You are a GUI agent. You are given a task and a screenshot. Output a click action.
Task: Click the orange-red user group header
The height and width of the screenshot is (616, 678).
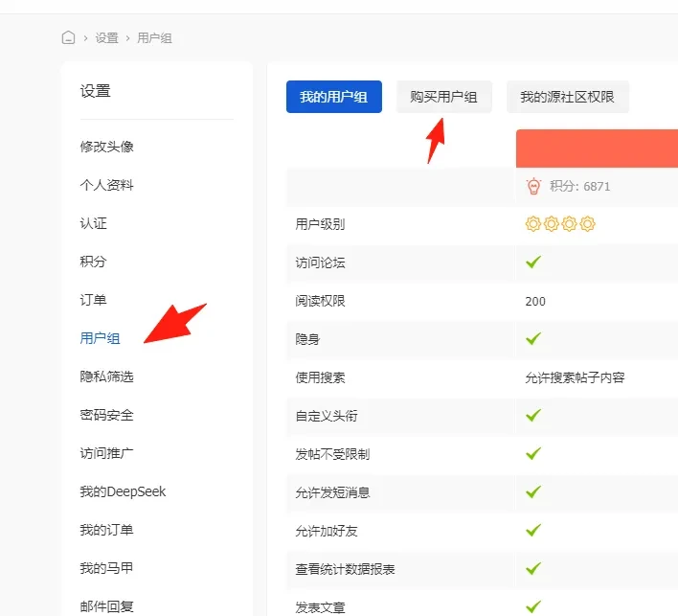point(596,148)
